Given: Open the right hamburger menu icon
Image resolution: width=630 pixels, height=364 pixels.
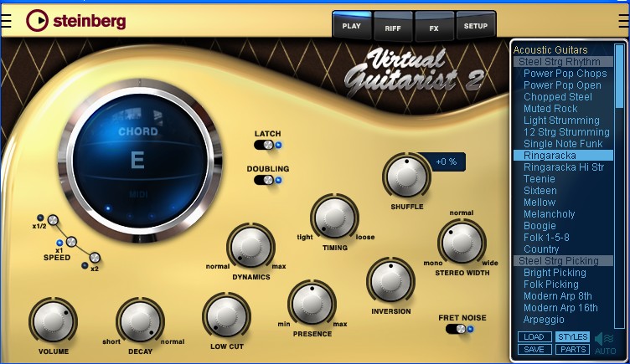Looking at the screenshot, I should click(x=624, y=21).
